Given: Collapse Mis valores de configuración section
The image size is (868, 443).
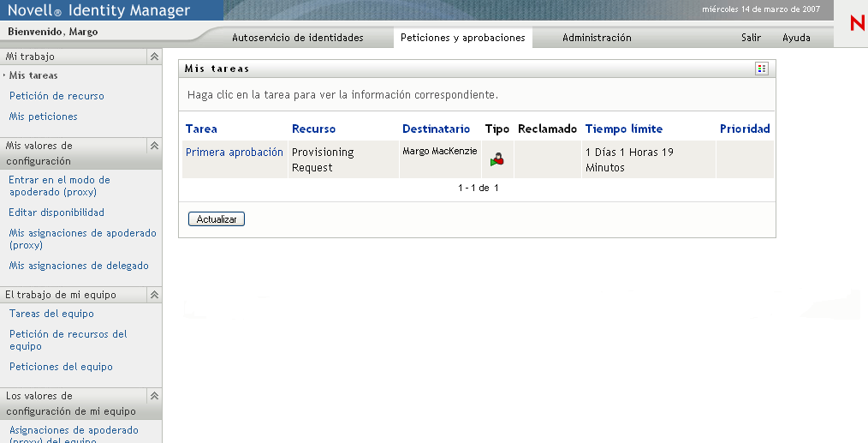Looking at the screenshot, I should click(x=154, y=146).
